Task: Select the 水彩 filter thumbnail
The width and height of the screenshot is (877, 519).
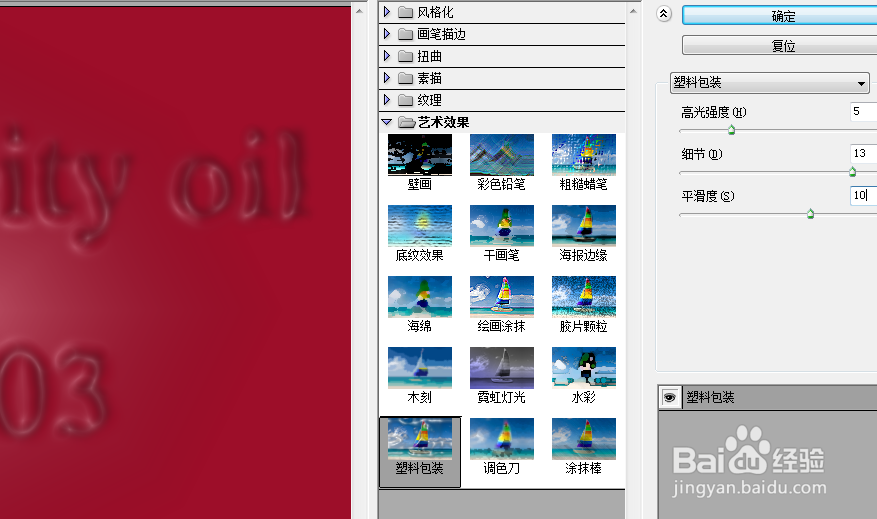Action: click(583, 368)
